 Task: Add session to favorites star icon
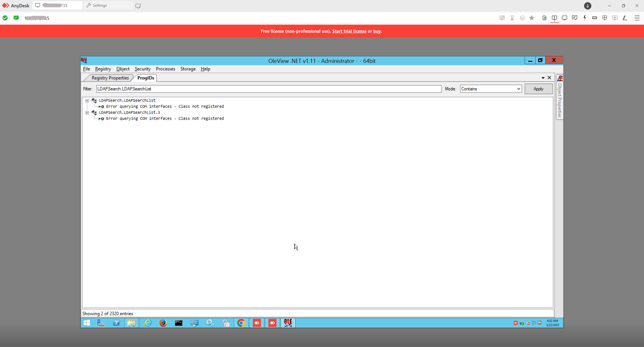coord(532,18)
